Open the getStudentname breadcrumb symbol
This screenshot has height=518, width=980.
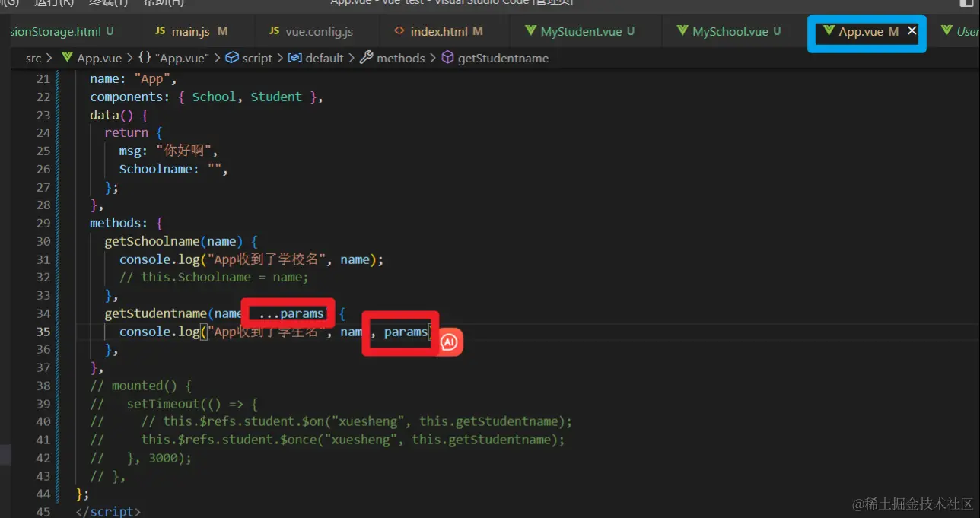pos(495,58)
